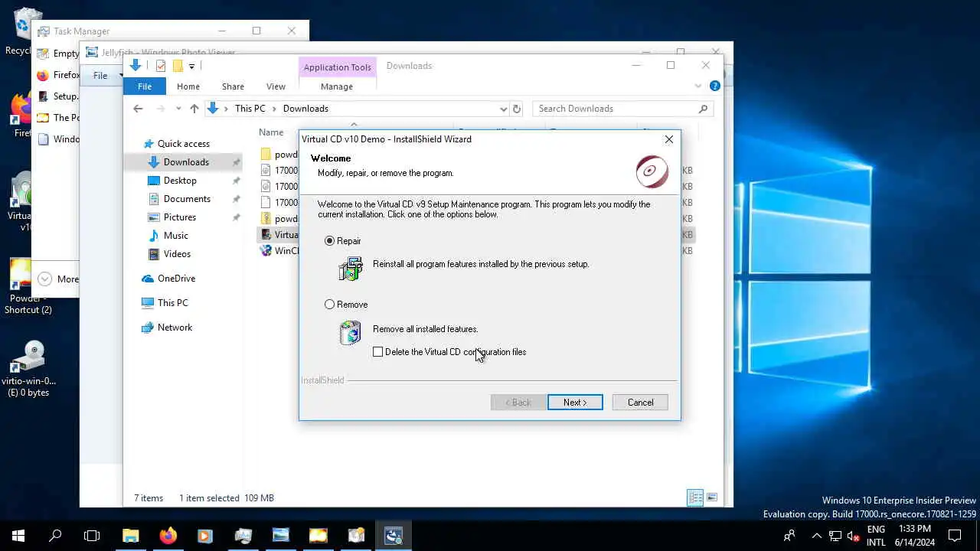Click the network tray icon
980x551 pixels.
pos(835,536)
